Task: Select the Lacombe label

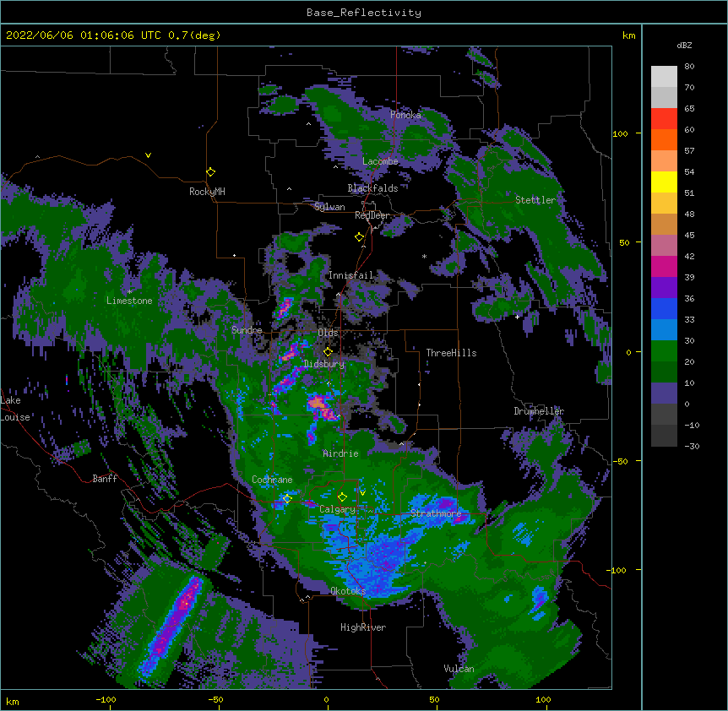Action: point(380,161)
